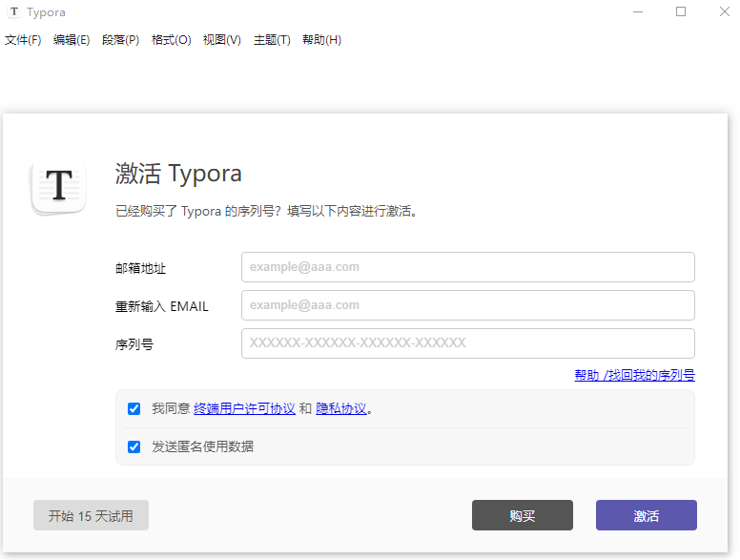
Task: Open the 终端用户许可协议 link
Action: coord(244,408)
